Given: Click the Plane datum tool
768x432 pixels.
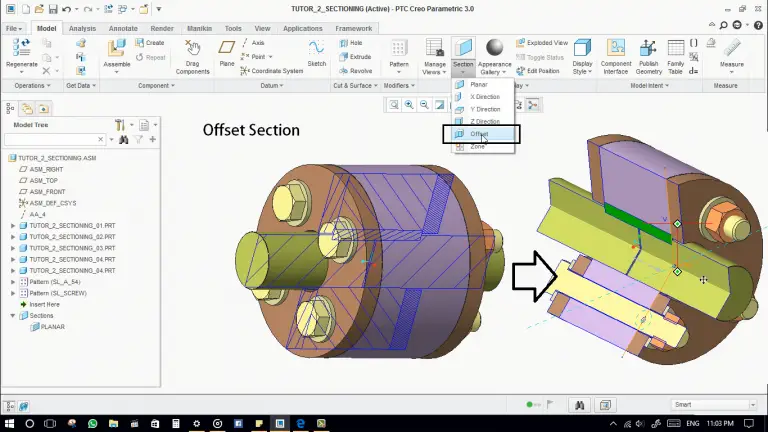Looking at the screenshot, I should pyautogui.click(x=227, y=49).
